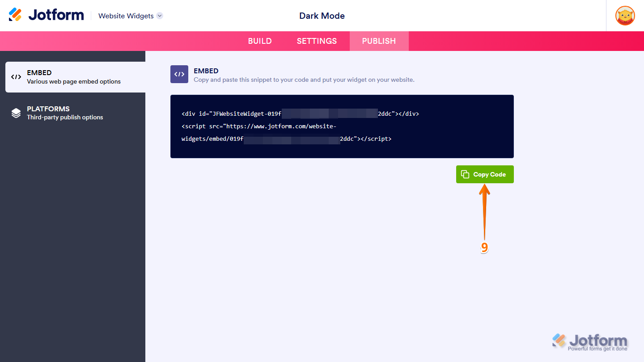
Task: Open the user avatar menu
Action: coord(625,16)
